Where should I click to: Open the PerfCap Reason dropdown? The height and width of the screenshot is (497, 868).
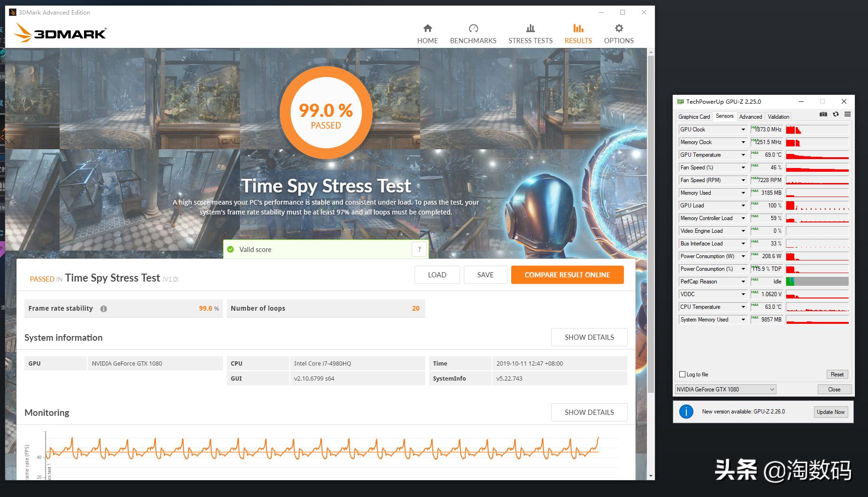[x=743, y=282]
